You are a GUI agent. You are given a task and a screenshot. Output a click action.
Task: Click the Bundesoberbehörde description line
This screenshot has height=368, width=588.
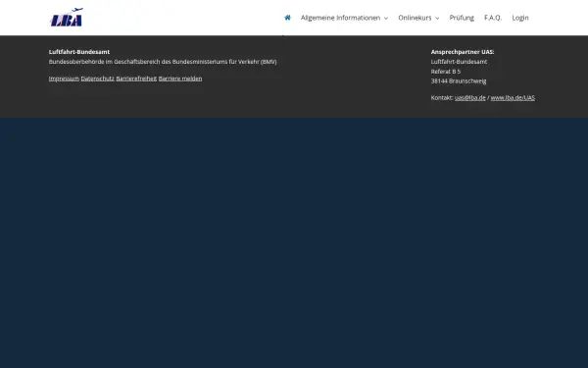[x=163, y=62]
